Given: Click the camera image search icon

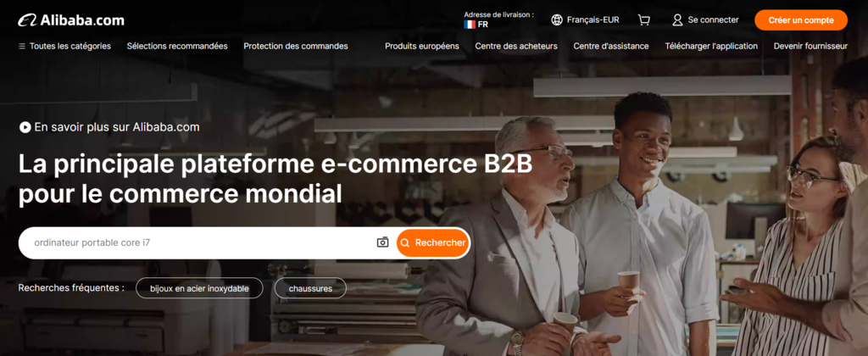Looking at the screenshot, I should tap(382, 242).
